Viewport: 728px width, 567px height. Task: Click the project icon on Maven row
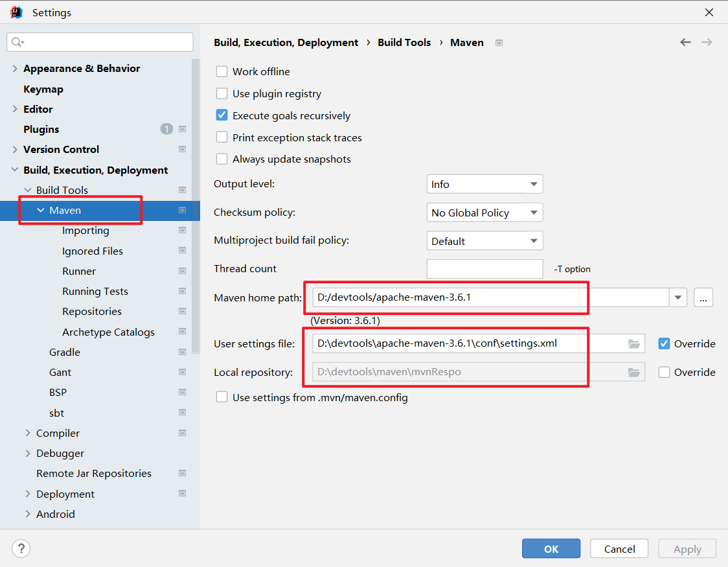(183, 211)
